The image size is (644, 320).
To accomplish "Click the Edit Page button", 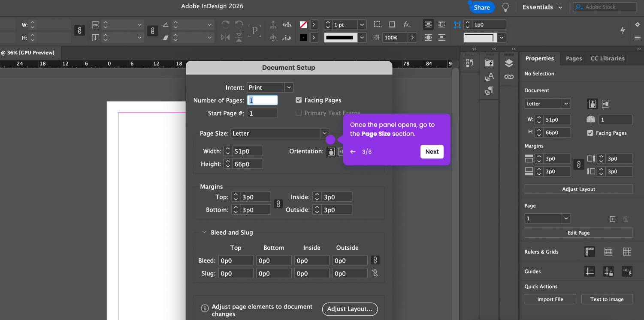I will [579, 233].
